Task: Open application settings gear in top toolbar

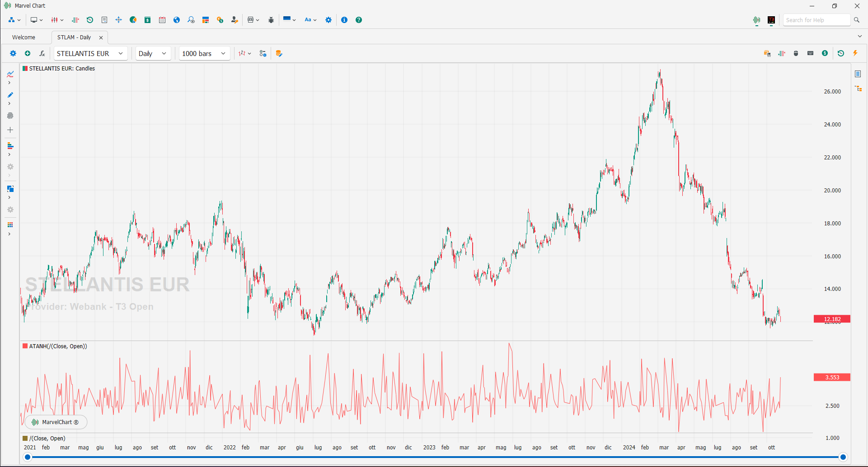Action: [328, 20]
